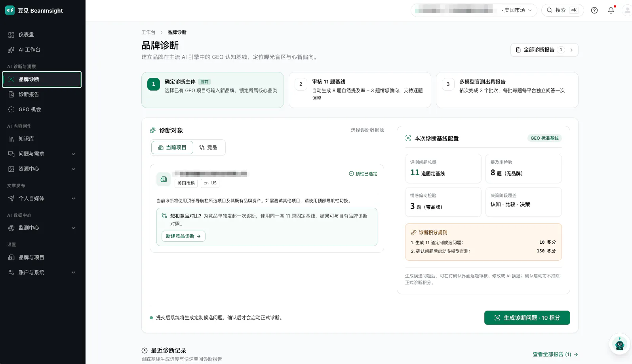Select step 1 确定诊断主体 card
Viewport: 632px width, 364px height.
coord(213,90)
